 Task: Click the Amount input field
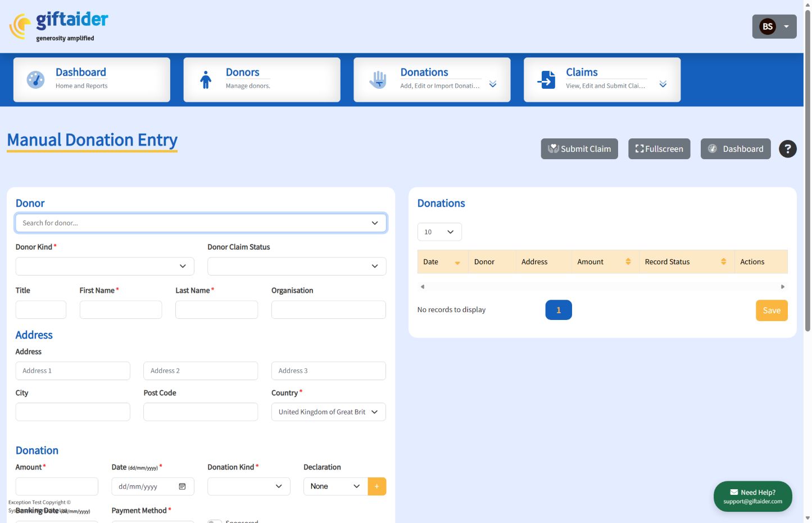pyautogui.click(x=57, y=486)
